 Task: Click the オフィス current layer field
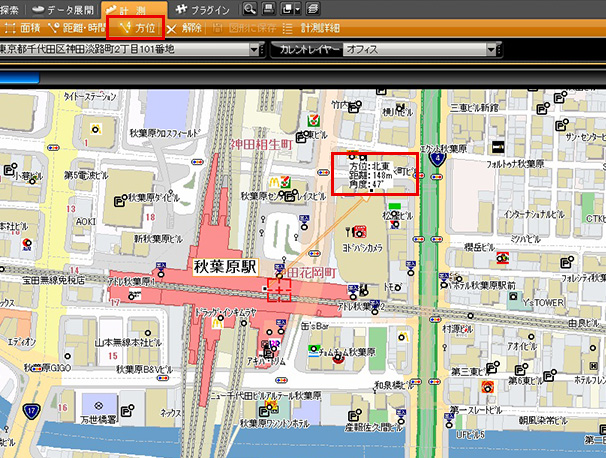coord(414,49)
